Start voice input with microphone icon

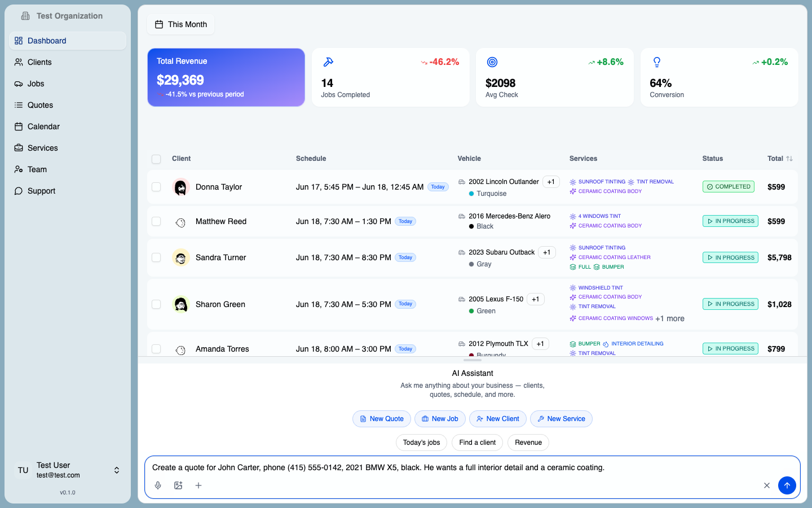(158, 485)
